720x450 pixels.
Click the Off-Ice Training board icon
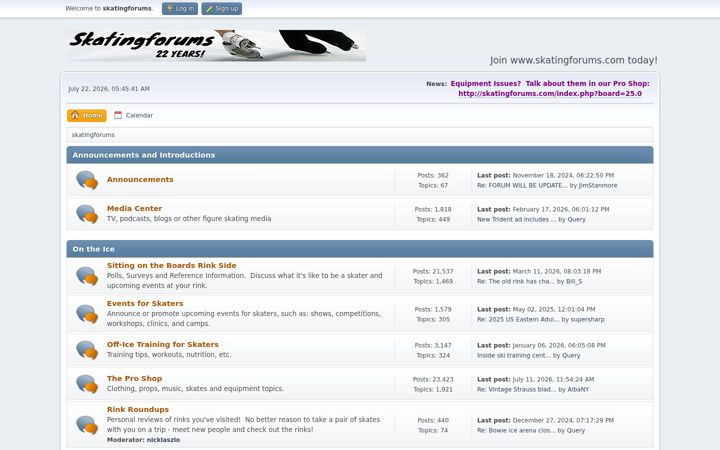[87, 350]
